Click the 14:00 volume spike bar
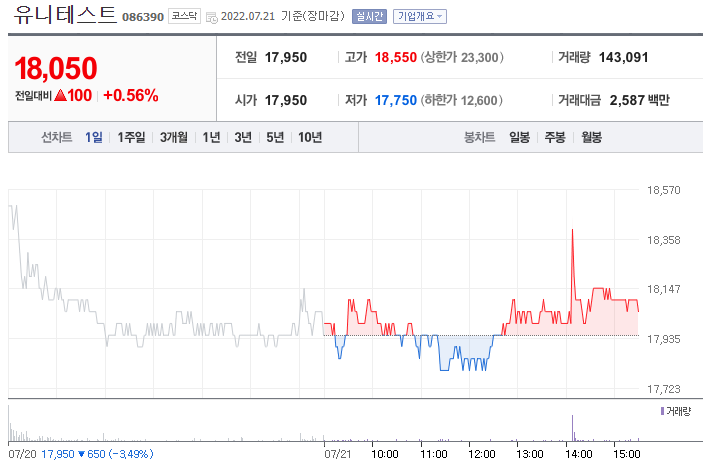Viewport: 703px width, 470px height. (x=573, y=428)
